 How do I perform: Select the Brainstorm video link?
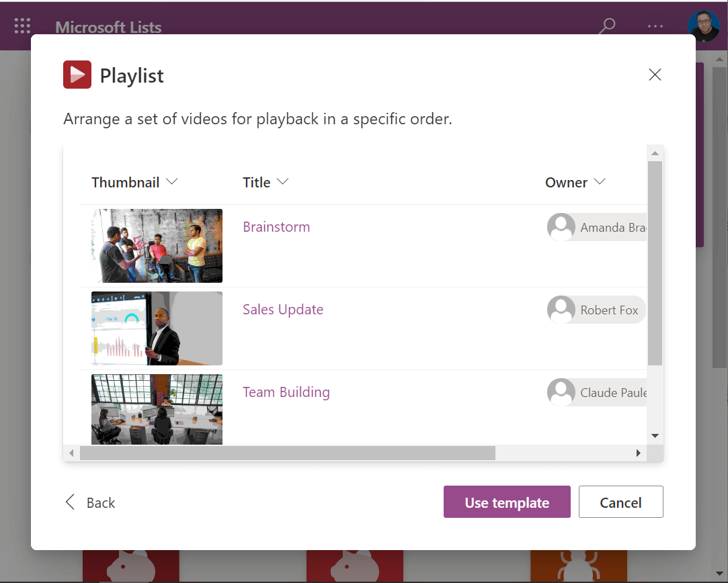point(276,226)
